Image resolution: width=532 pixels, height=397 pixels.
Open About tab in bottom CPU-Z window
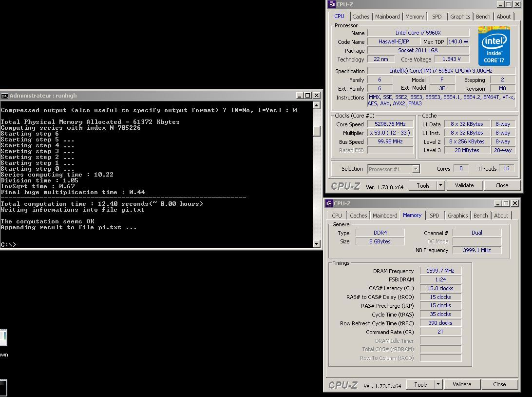[501, 215]
